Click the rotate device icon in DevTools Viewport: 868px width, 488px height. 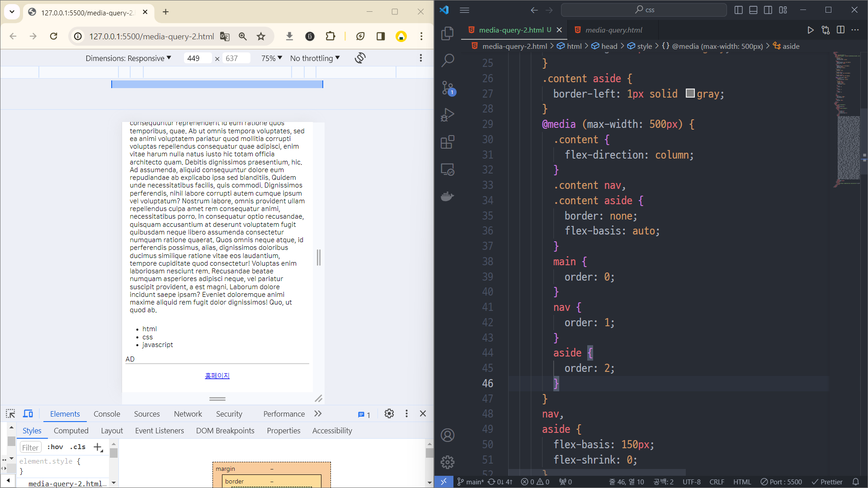(360, 58)
